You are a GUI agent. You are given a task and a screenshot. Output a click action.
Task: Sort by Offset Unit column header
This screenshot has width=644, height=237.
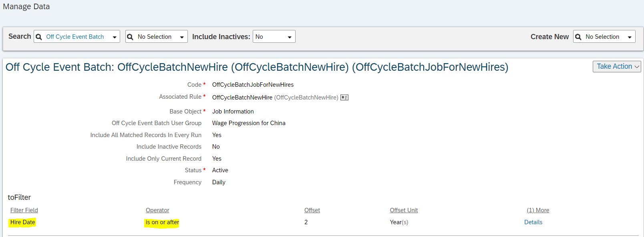tap(404, 210)
